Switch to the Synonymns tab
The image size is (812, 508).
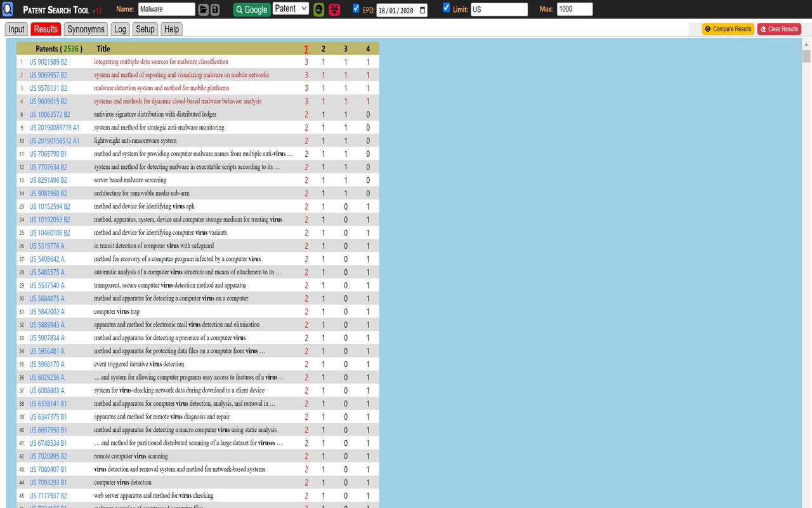click(86, 29)
